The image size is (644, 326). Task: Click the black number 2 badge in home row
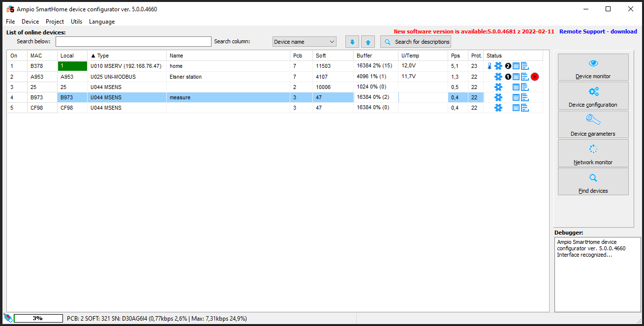point(508,66)
